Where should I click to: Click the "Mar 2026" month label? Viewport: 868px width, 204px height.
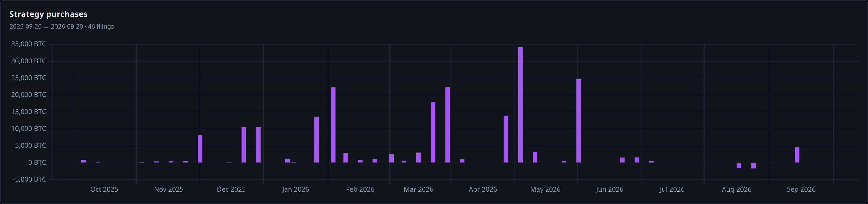pyautogui.click(x=419, y=189)
